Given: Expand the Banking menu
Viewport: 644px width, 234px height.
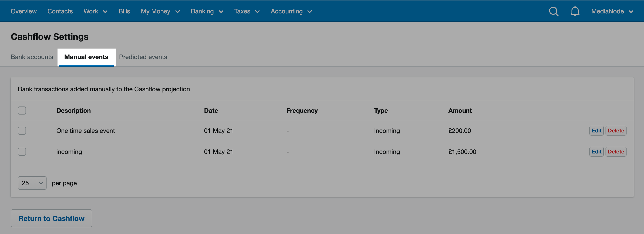Looking at the screenshot, I should tap(207, 11).
